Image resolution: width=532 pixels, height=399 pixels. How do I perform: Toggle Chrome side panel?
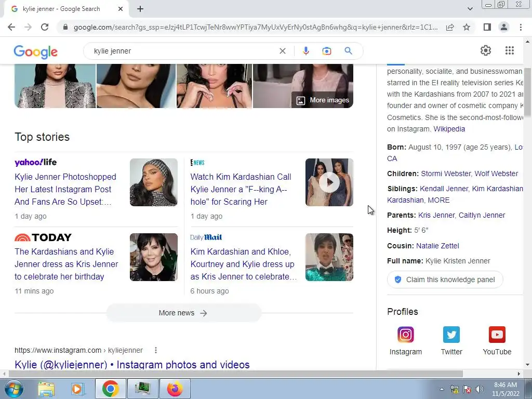487,27
